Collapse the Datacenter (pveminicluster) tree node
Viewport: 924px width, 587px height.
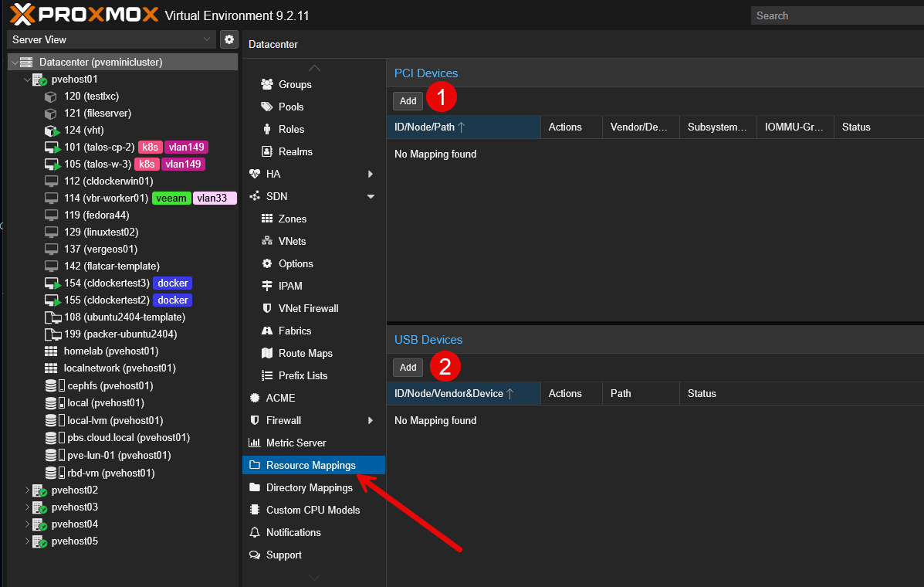click(x=15, y=63)
